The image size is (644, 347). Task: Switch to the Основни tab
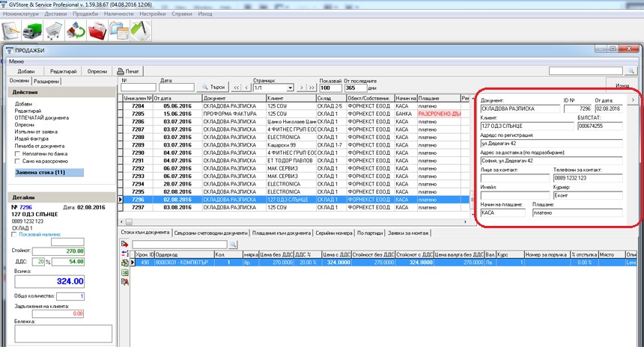pos(19,81)
